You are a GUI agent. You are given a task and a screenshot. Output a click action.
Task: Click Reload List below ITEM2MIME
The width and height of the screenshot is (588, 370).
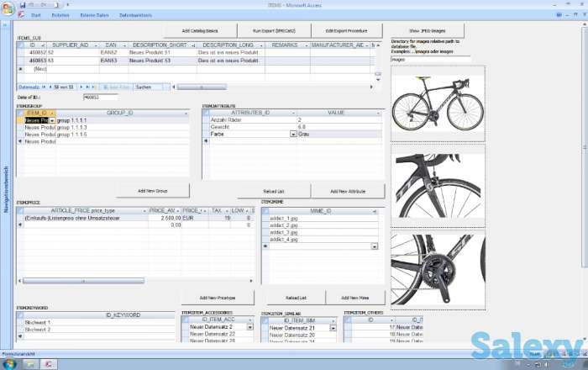click(x=297, y=298)
